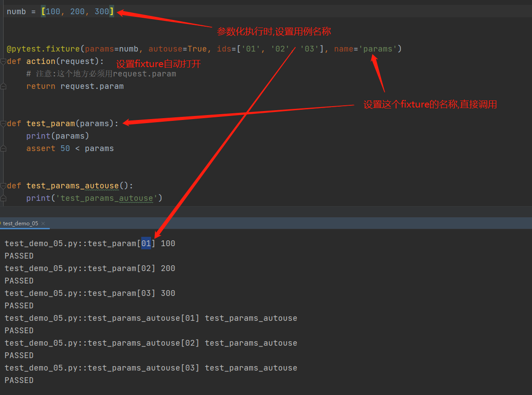Click PASSED under test_param[01]
The image size is (532, 395).
pyautogui.click(x=19, y=256)
